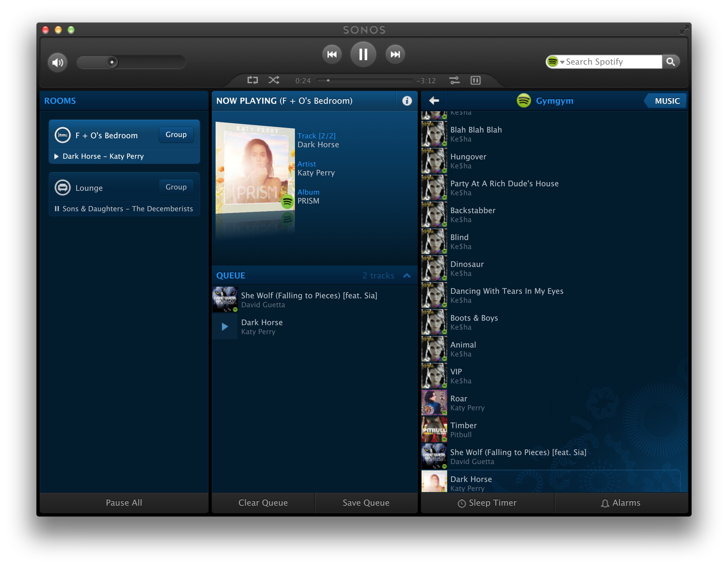728x567 pixels.
Task: Select Party At A Rich Dude's House
Action: point(554,188)
